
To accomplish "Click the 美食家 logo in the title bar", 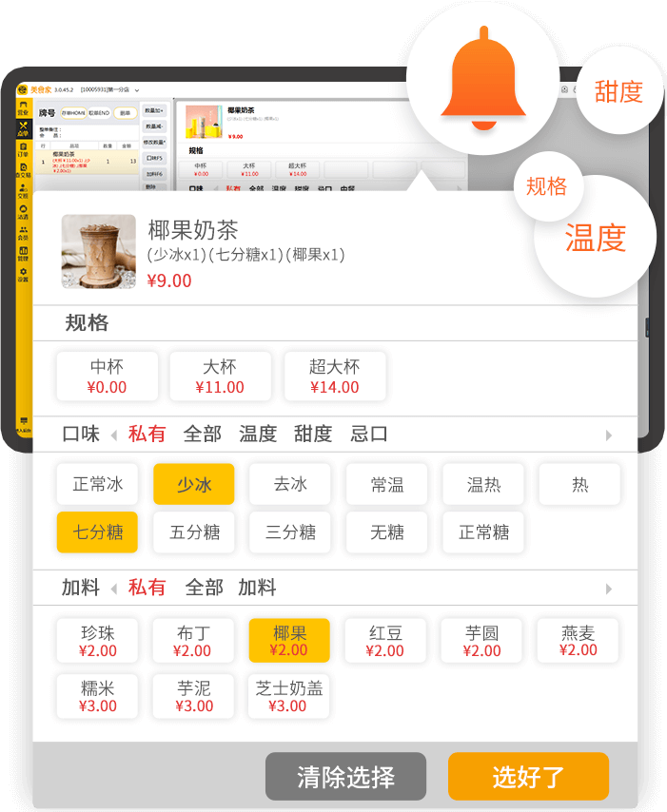I will [x=34, y=89].
